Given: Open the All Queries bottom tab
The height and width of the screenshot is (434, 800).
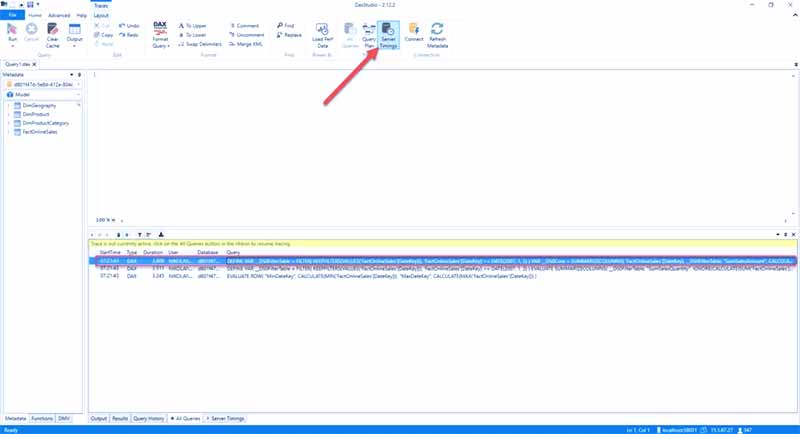Looking at the screenshot, I should 185,418.
